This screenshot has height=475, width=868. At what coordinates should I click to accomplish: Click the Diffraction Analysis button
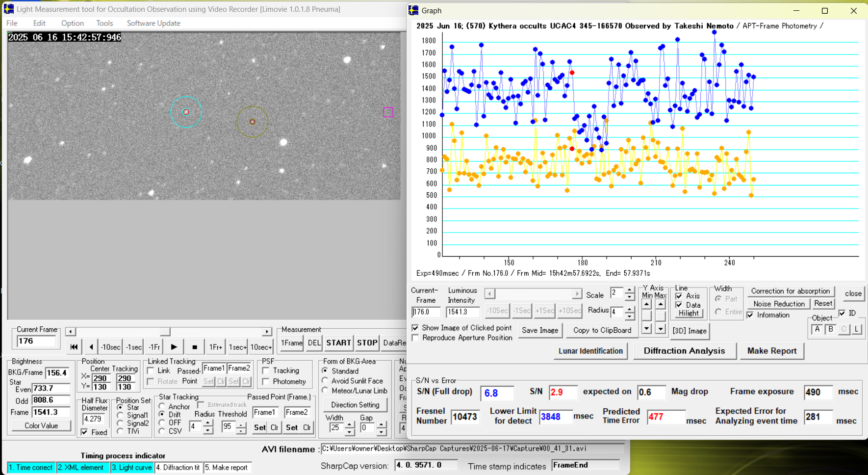coord(684,351)
